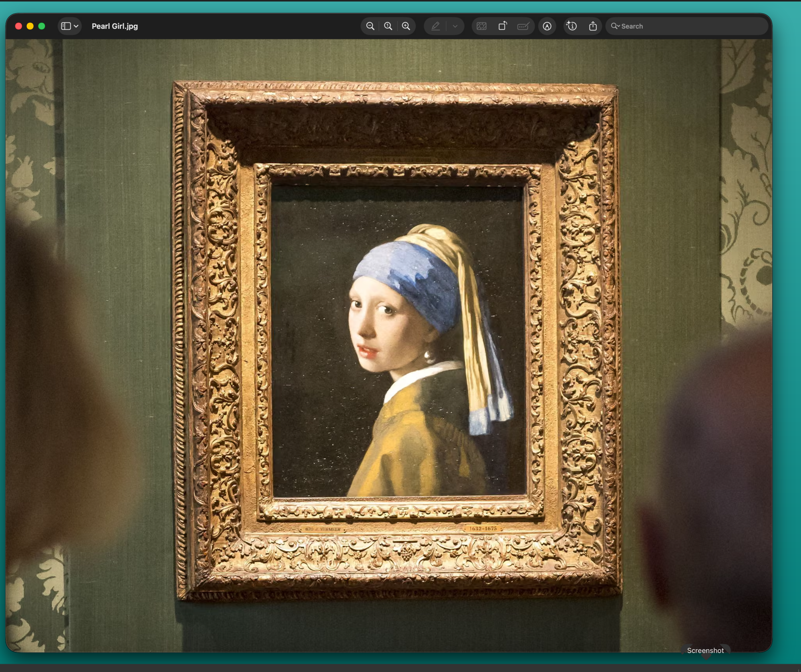Click the Pearl Girl.jpg window title
The image size is (801, 672).
115,26
